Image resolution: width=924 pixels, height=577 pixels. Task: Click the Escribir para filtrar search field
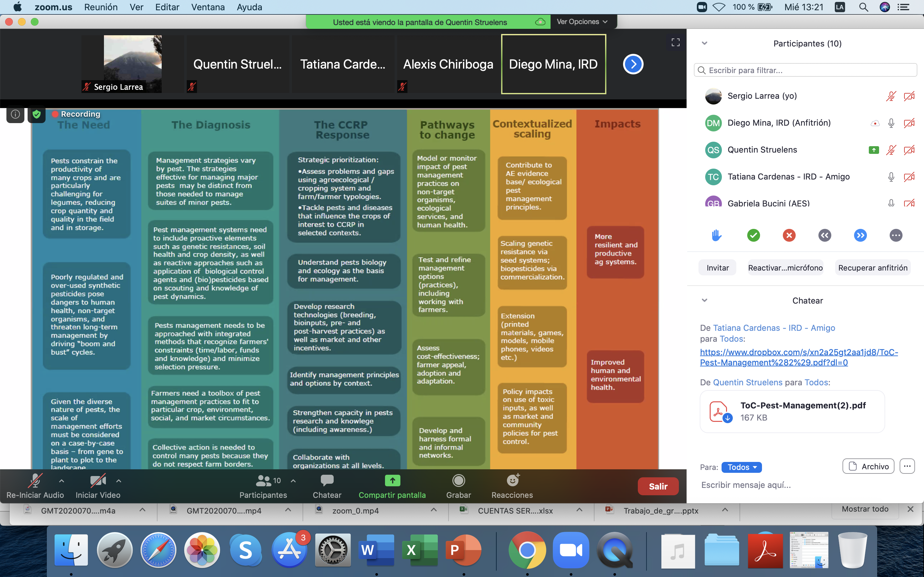tap(806, 70)
